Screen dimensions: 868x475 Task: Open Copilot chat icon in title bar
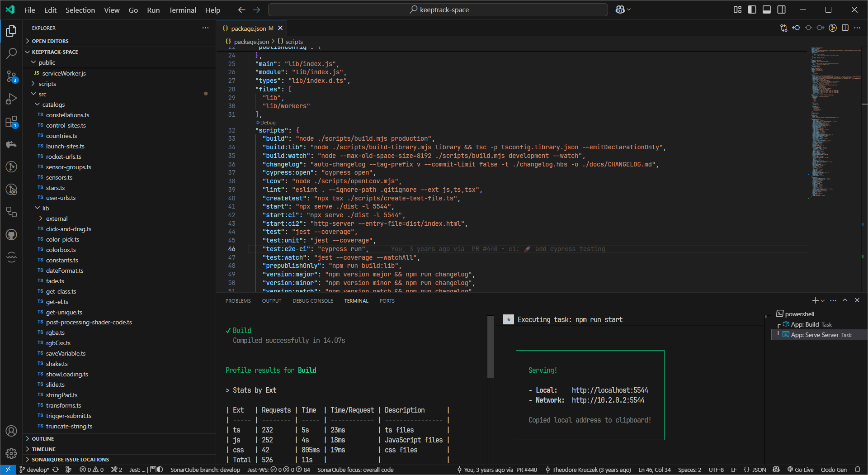(x=620, y=9)
